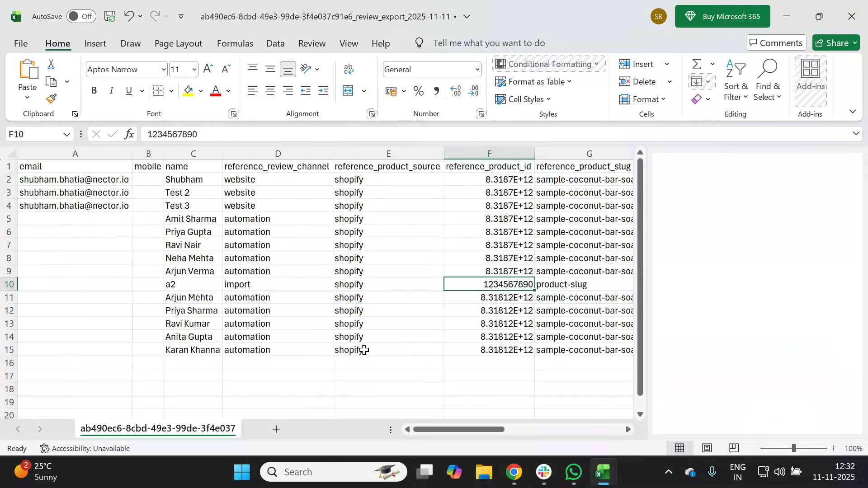Toggle italic formatting
The height and width of the screenshot is (488, 868).
(111, 90)
